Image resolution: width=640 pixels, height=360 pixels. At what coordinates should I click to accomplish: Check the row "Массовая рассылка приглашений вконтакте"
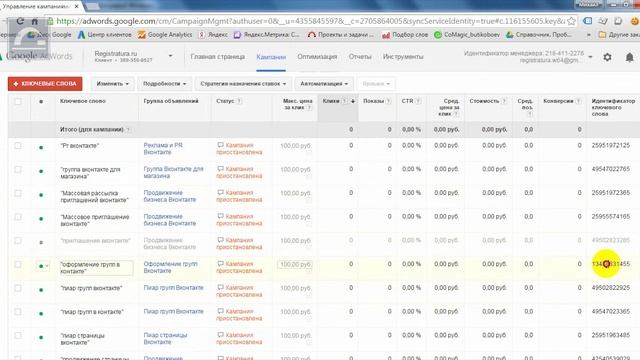pos(18,193)
